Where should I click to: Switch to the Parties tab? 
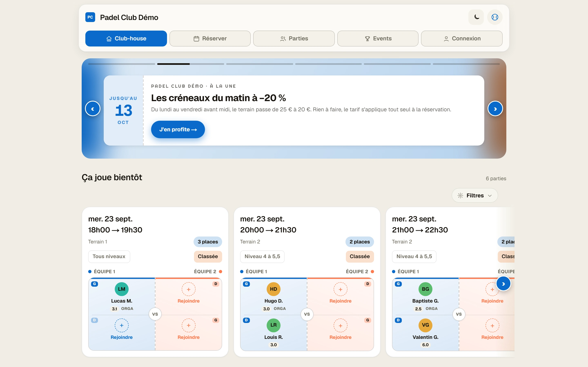tap(294, 39)
